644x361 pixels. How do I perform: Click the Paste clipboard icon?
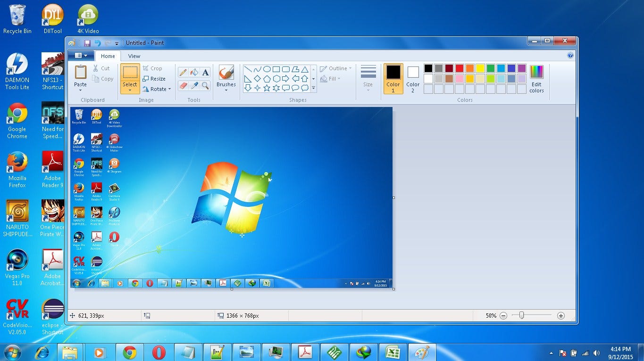click(x=81, y=72)
